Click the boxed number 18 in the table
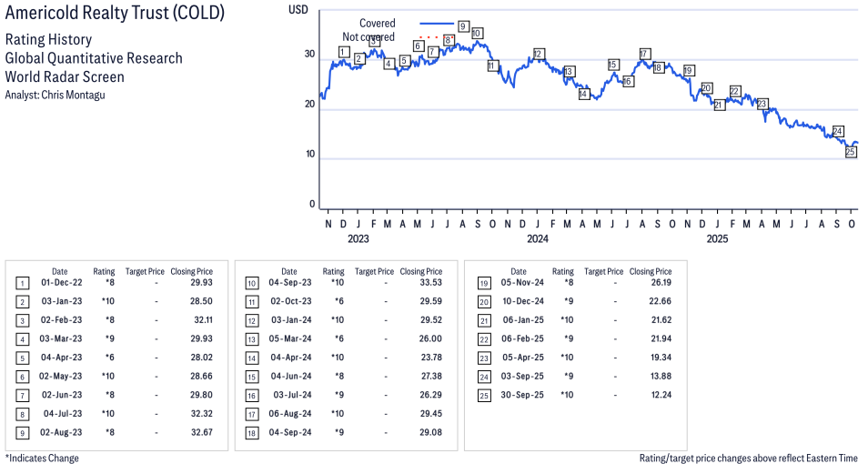 click(251, 431)
